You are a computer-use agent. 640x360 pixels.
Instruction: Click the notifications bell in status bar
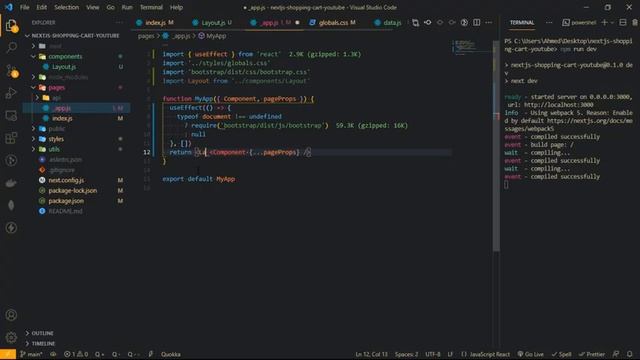(629, 354)
